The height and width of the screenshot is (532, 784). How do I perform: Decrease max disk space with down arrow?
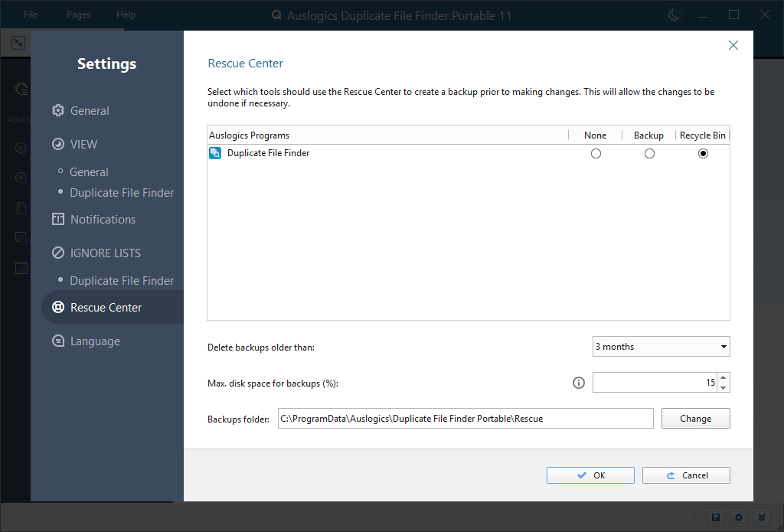pyautogui.click(x=723, y=387)
